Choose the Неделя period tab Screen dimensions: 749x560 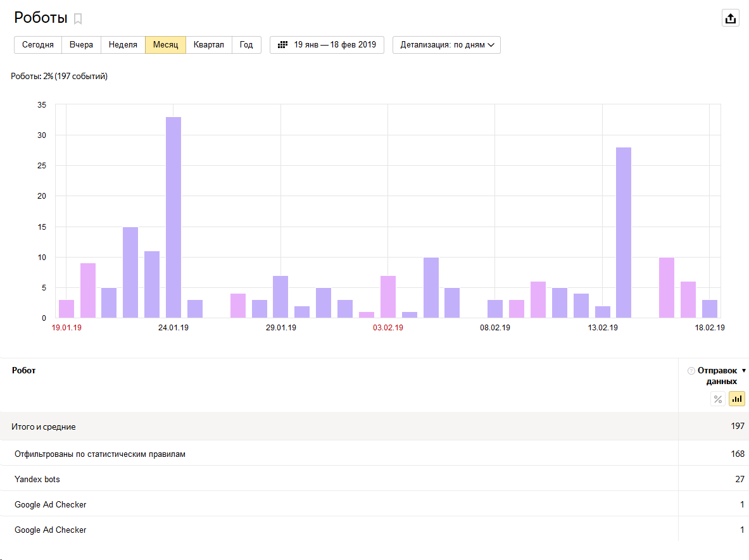click(123, 45)
